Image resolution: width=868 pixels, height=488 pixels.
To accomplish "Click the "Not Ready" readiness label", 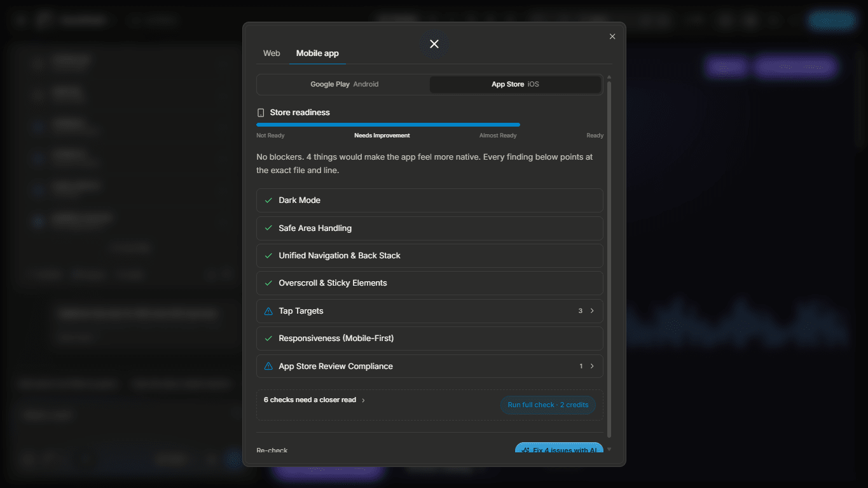I will pos(270,136).
